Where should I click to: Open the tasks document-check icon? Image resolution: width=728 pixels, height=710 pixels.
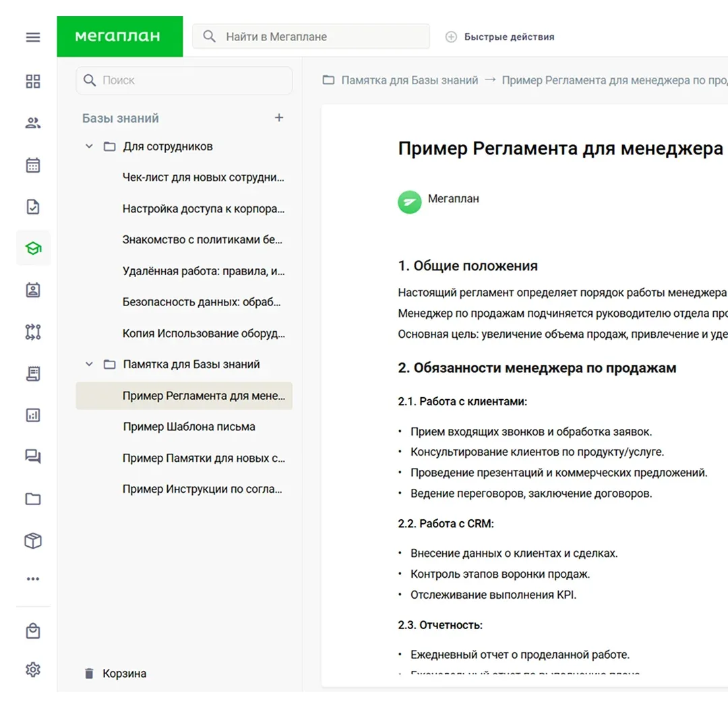pyautogui.click(x=33, y=206)
